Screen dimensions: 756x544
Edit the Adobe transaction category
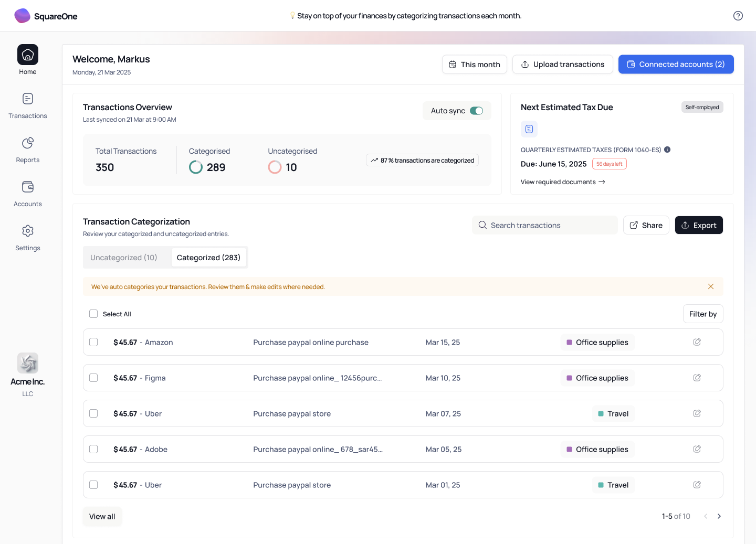click(697, 449)
